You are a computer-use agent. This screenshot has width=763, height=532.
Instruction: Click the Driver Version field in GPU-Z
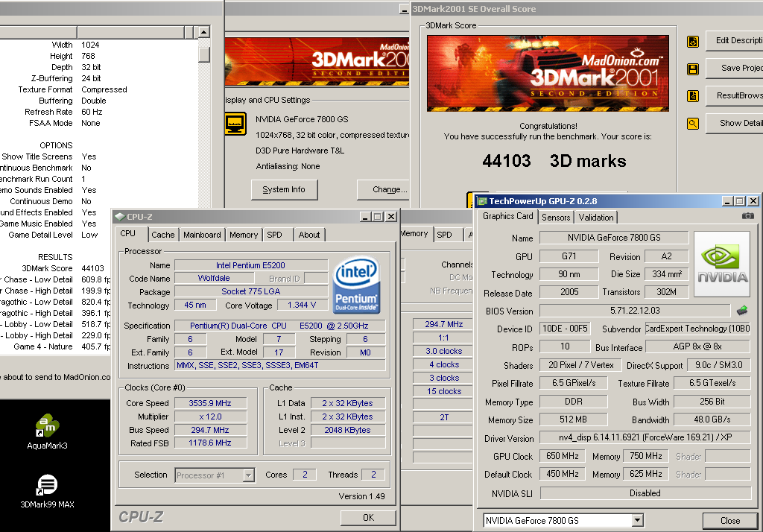coord(645,437)
